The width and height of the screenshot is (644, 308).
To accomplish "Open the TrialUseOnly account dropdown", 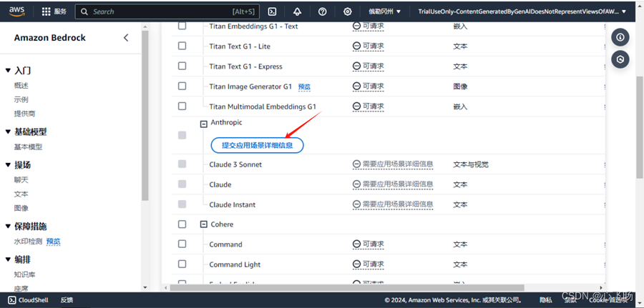I will [522, 11].
